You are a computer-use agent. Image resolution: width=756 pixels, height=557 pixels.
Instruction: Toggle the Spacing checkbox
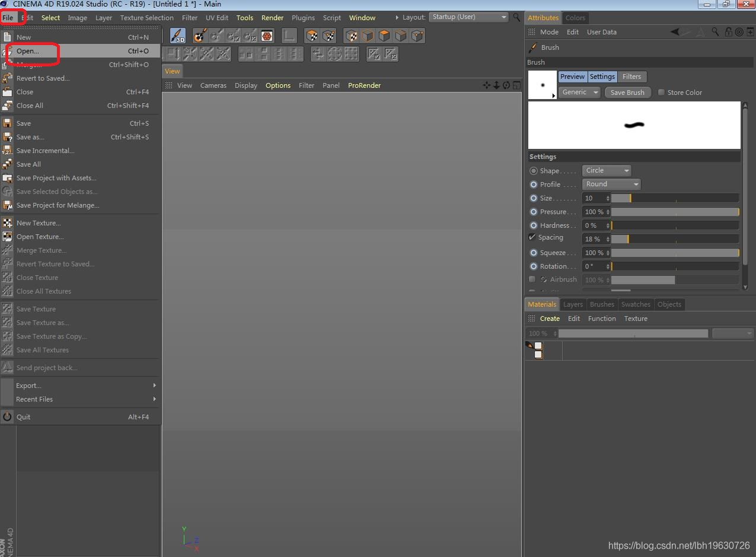[532, 237]
